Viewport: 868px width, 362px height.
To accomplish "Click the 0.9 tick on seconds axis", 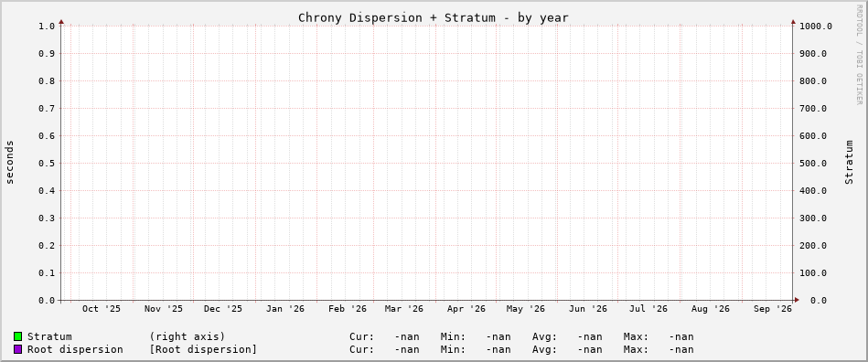I will 47,54.
